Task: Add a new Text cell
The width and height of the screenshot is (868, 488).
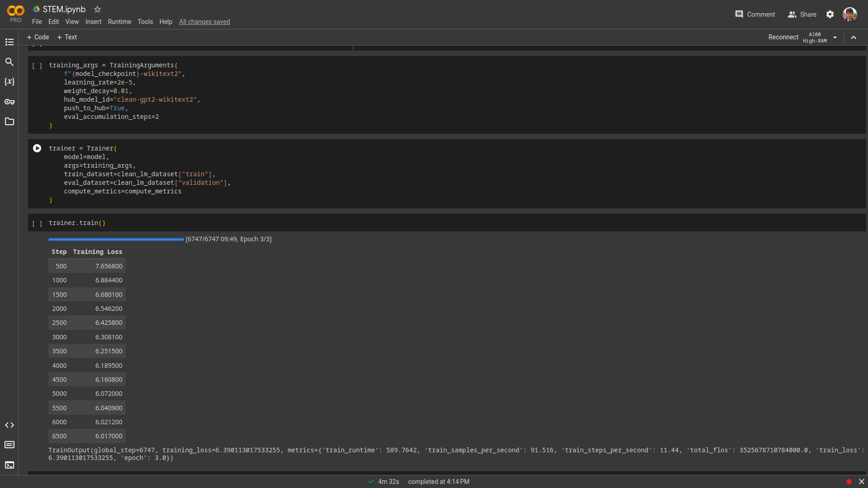Action: coord(67,37)
